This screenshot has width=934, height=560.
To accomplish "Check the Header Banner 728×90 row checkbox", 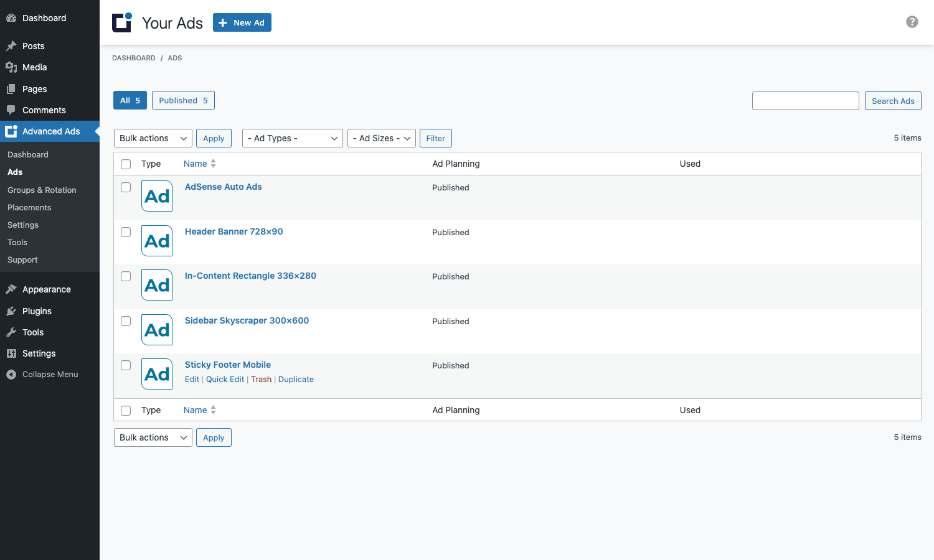I will tap(126, 232).
